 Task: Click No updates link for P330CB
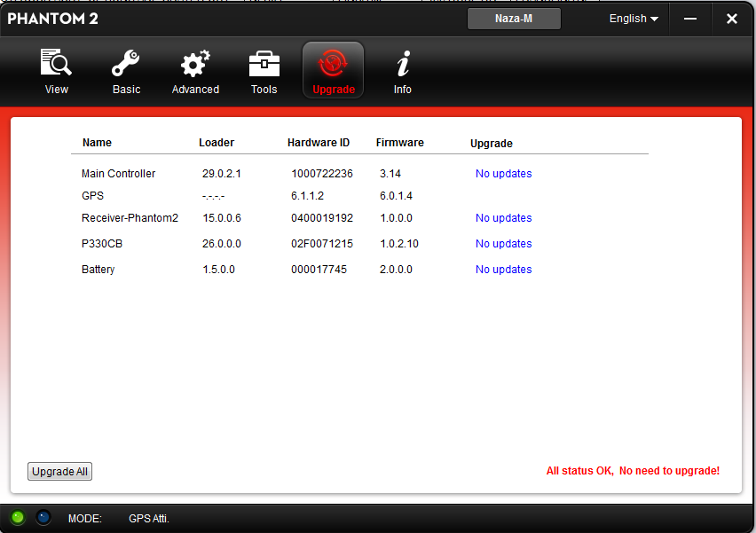(503, 243)
